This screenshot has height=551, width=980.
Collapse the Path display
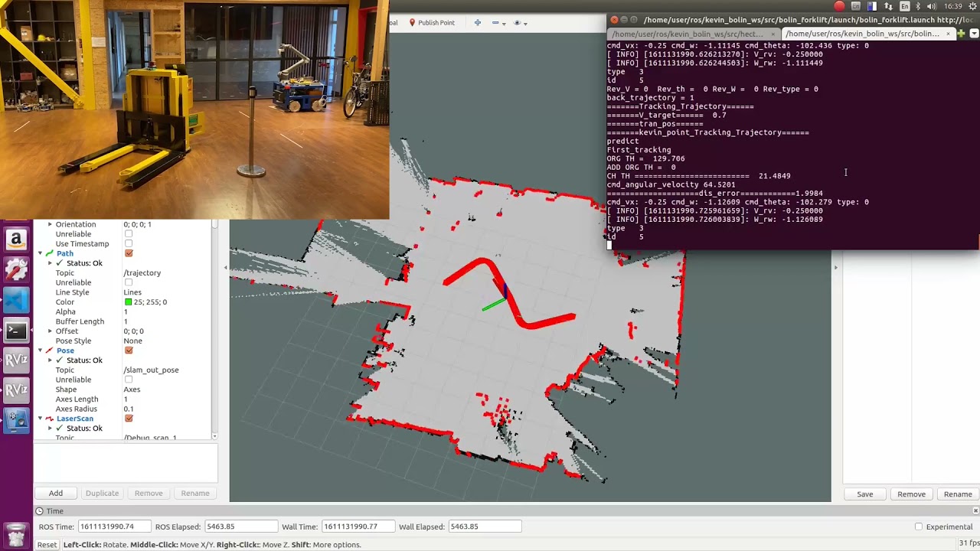40,253
